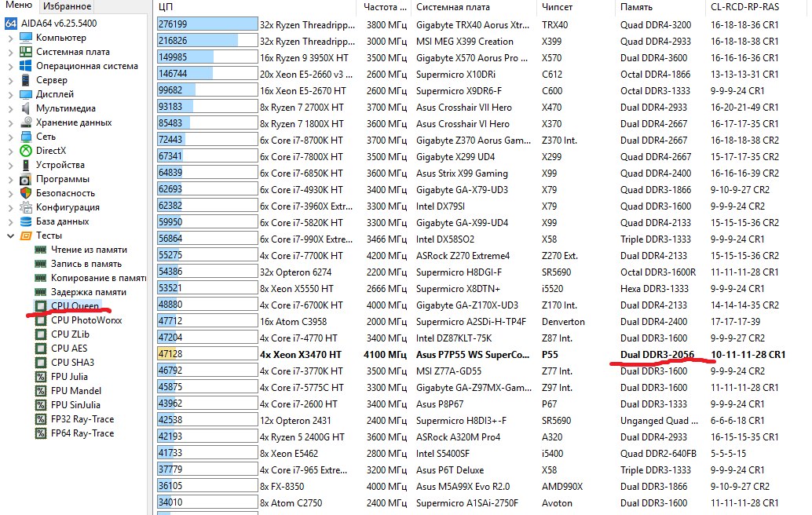
Task: Expand the Мультимедиа tree node
Action: [10, 108]
